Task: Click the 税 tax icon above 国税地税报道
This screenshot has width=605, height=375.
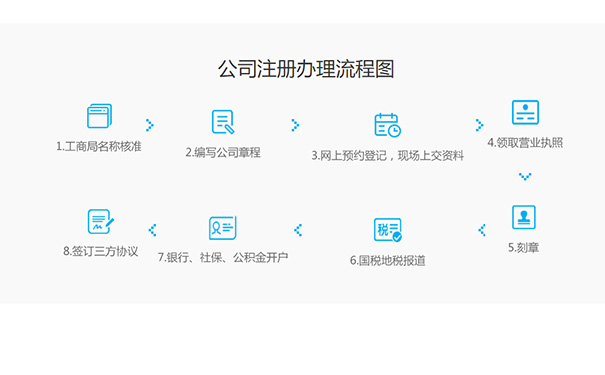Action: pyautogui.click(x=388, y=230)
